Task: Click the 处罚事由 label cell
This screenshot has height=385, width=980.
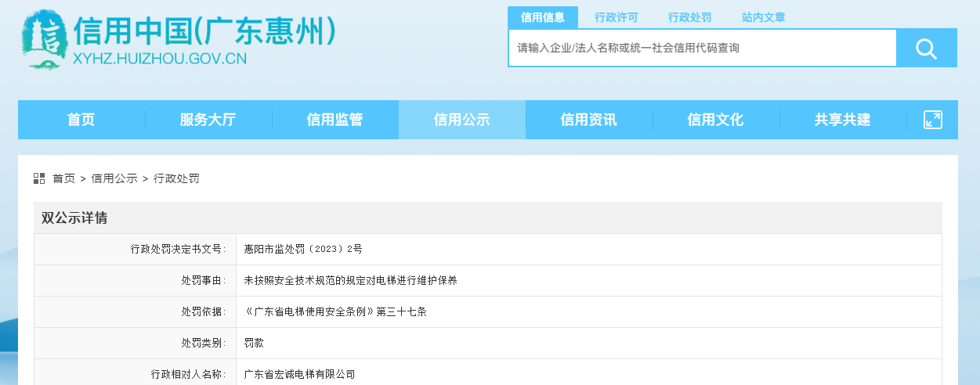Action: pyautogui.click(x=136, y=280)
